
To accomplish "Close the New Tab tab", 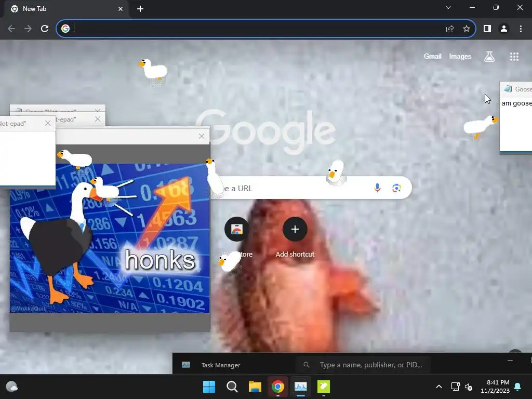I will pos(121,9).
